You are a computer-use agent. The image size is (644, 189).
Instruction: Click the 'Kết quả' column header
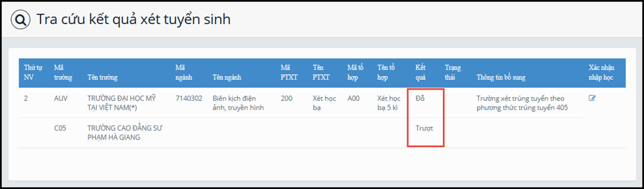[x=421, y=73]
